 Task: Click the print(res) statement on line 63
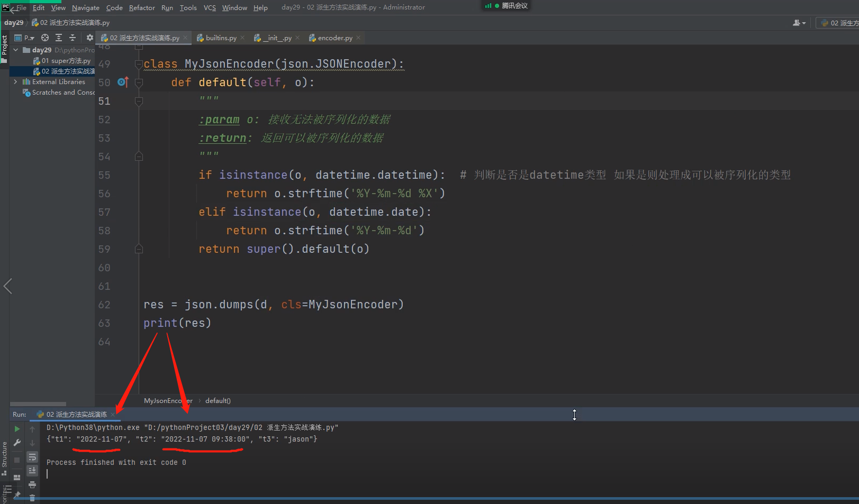(177, 323)
